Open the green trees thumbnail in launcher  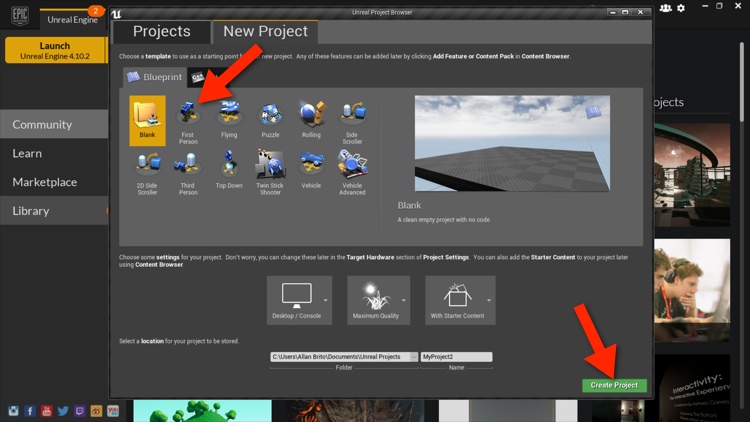[202, 411]
